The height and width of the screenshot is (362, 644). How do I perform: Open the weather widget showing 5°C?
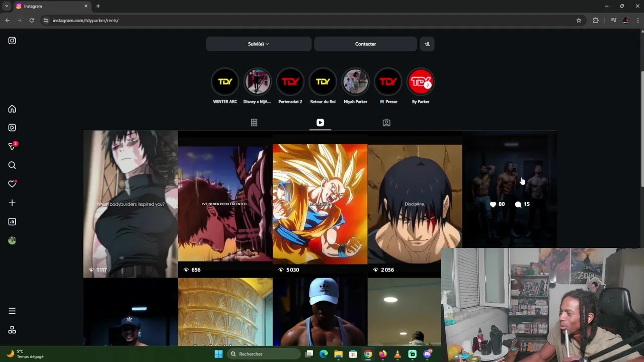[x=25, y=354]
